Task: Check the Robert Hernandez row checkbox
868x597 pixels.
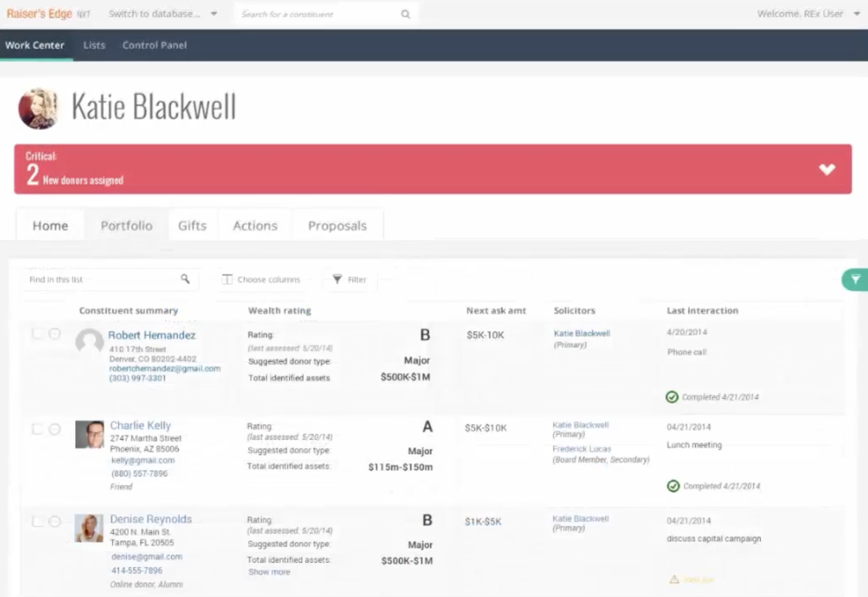Action: point(37,334)
